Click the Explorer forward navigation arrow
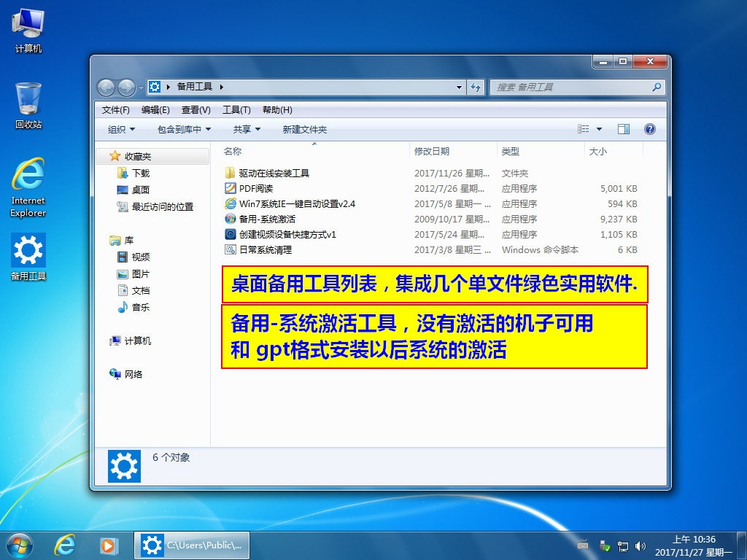This screenshot has height=560, width=747. (126, 87)
